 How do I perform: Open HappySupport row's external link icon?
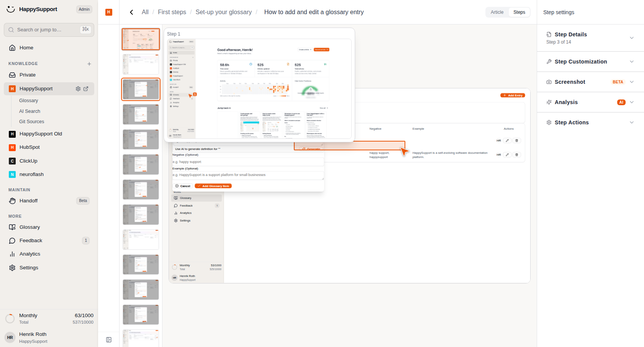[86, 89]
